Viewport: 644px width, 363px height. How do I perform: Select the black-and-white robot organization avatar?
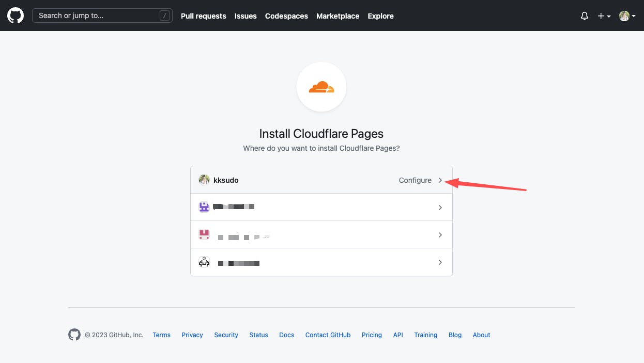pos(204,262)
